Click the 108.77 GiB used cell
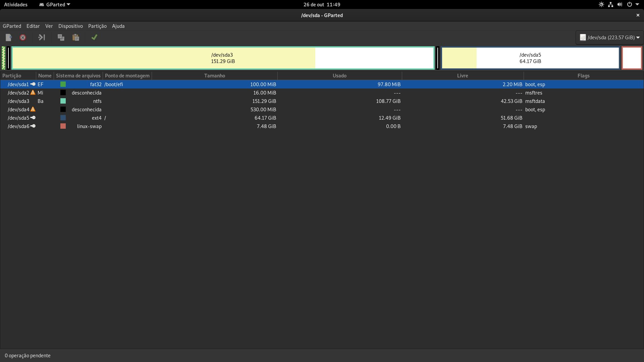644x362 pixels. tap(388, 101)
